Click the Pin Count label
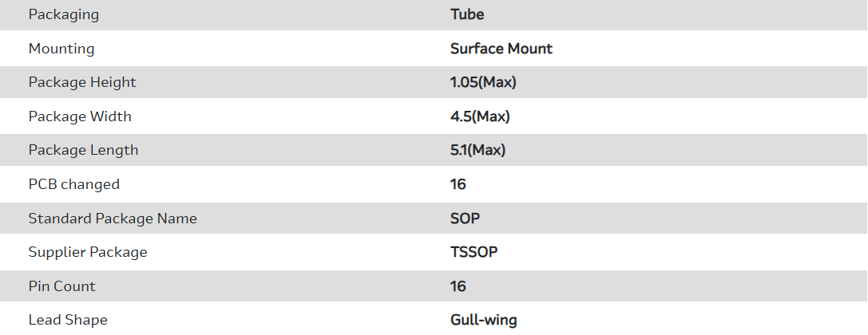The height and width of the screenshot is (335, 868). click(x=62, y=286)
